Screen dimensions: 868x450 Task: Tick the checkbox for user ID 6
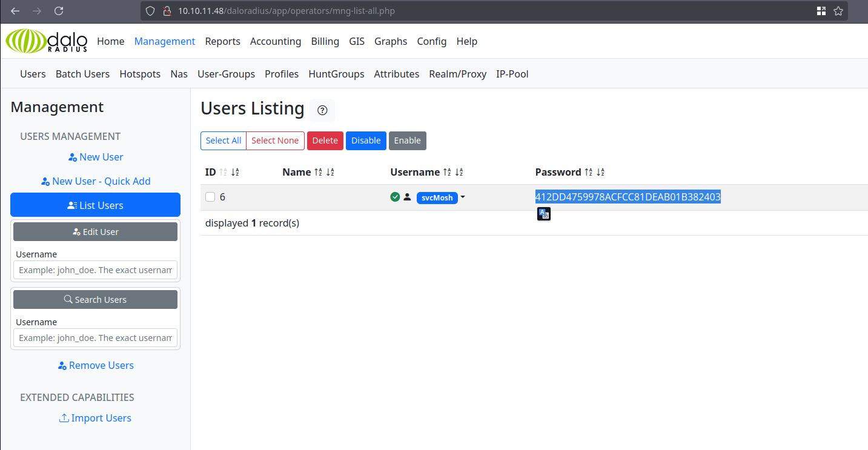click(x=210, y=197)
